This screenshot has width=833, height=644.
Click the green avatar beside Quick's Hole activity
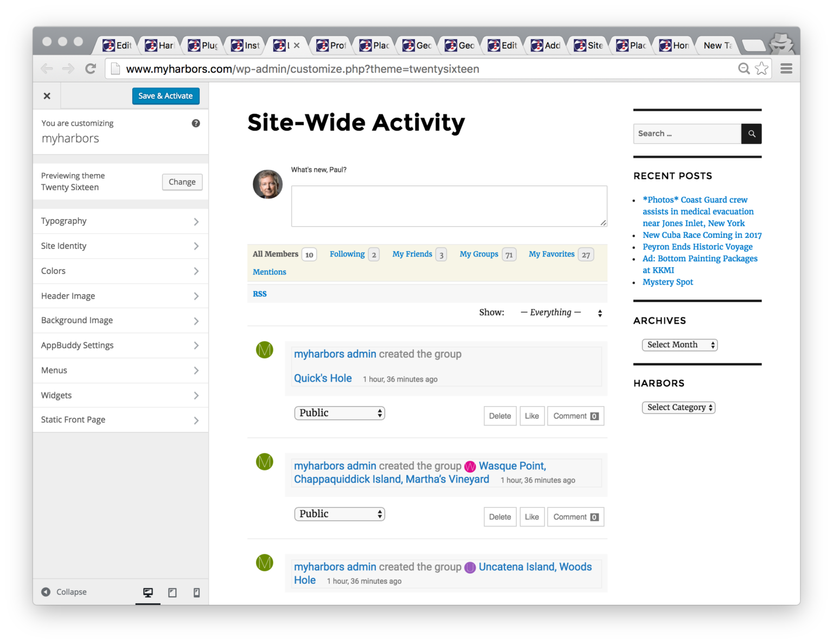[265, 350]
